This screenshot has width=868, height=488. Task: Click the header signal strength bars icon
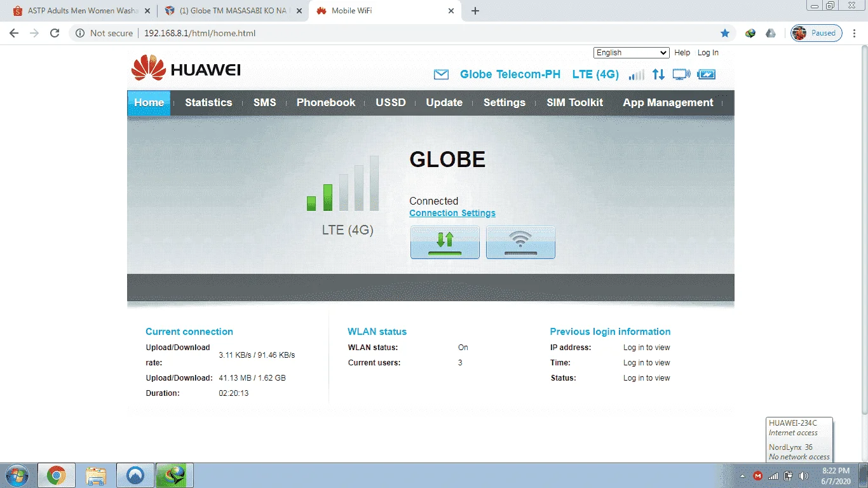click(x=636, y=74)
